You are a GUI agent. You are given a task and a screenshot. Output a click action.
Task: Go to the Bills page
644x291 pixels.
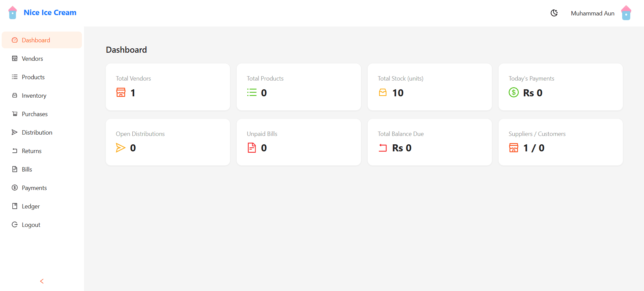(27, 169)
